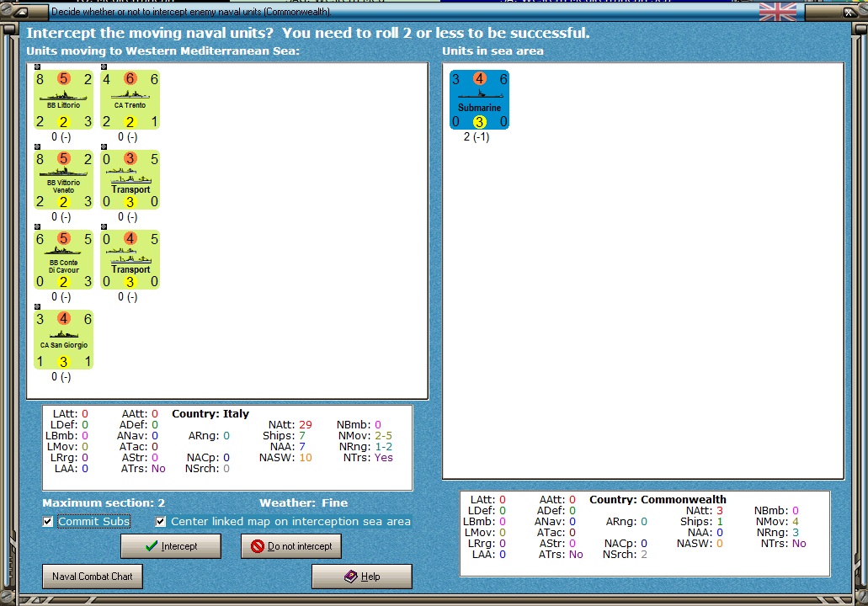Click the Maximum section: 2 text
Screen dimensions: 868x606
tap(104, 503)
